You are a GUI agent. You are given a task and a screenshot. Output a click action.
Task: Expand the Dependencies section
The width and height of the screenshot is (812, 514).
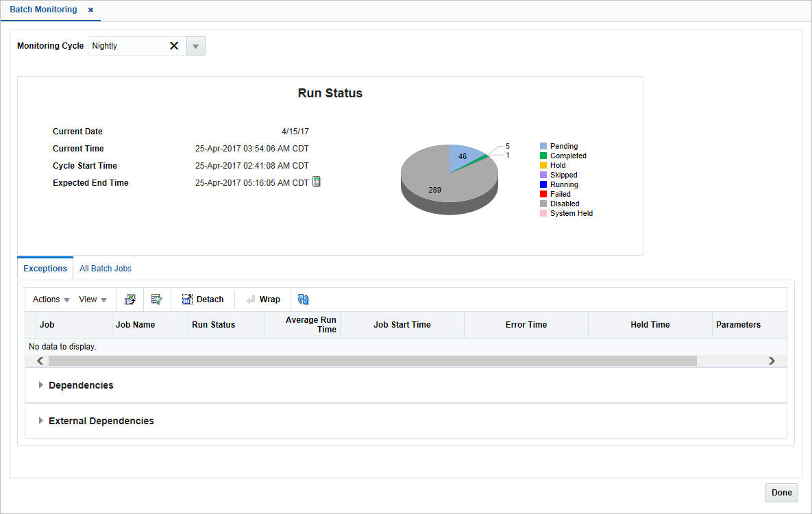pos(40,385)
